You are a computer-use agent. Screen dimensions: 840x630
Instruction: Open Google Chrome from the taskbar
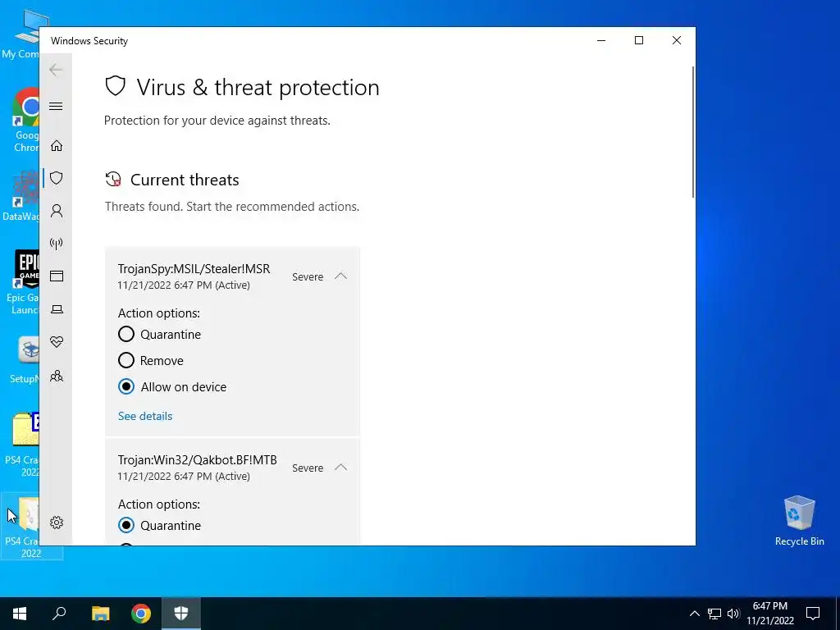(141, 614)
